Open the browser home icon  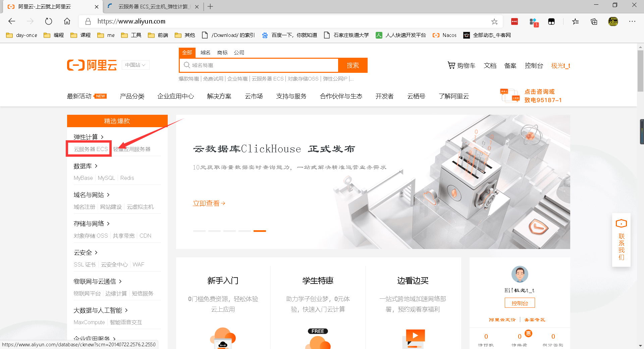pos(67,21)
